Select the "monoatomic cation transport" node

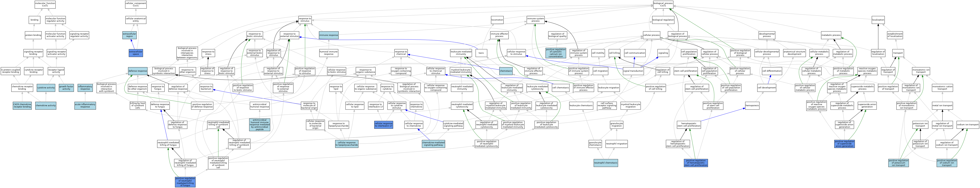pyautogui.click(x=942, y=88)
